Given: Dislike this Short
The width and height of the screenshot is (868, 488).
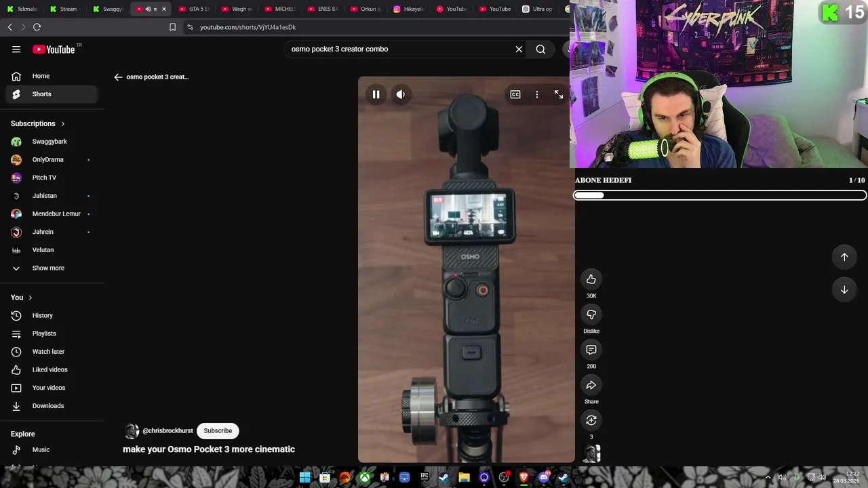Looking at the screenshot, I should (x=591, y=314).
